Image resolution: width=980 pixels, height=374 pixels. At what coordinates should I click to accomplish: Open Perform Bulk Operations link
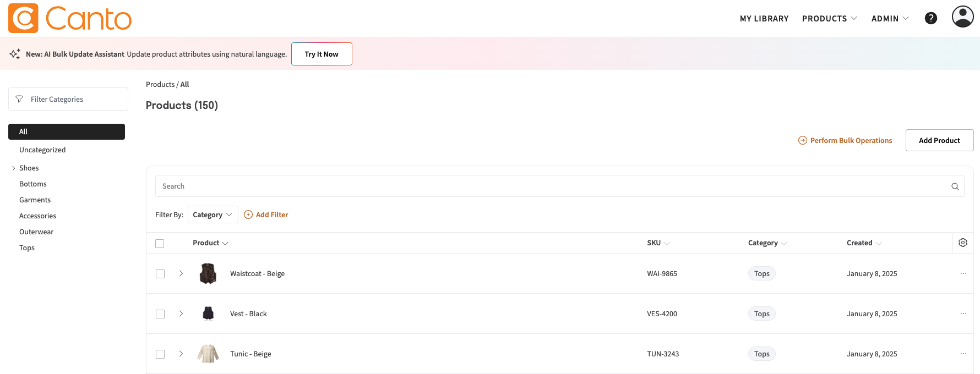(x=851, y=140)
